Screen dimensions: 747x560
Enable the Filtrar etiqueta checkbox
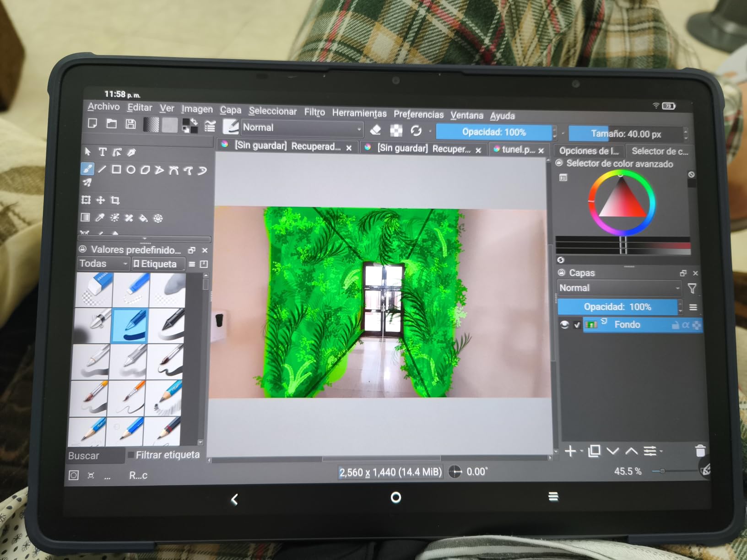[131, 454]
